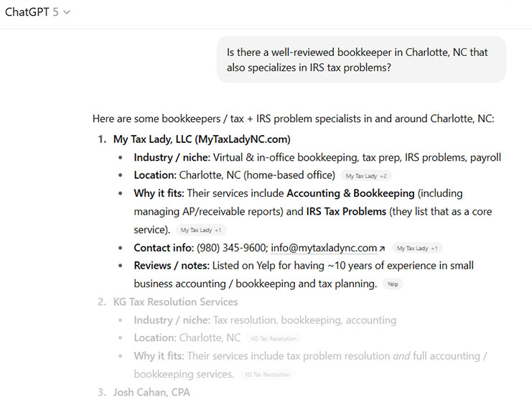Click bold text 'IRS Tax Problems'
The image size is (532, 400).
point(346,211)
